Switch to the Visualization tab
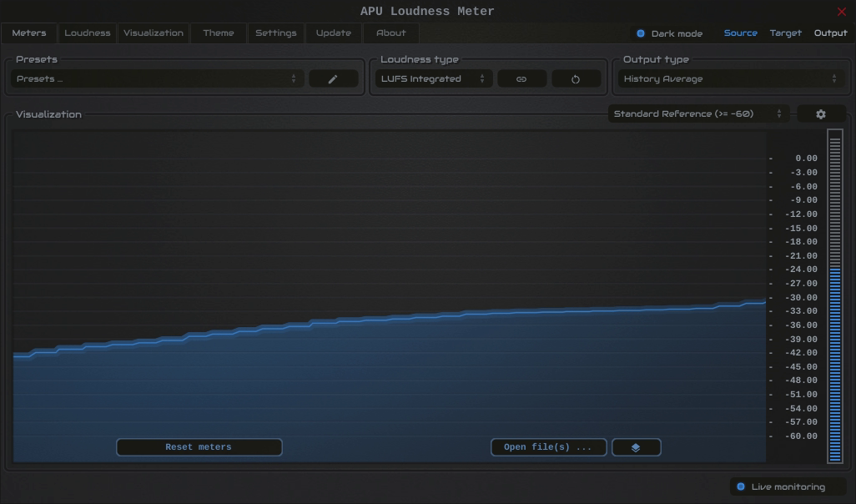The height and width of the screenshot is (504, 856). [x=154, y=33]
